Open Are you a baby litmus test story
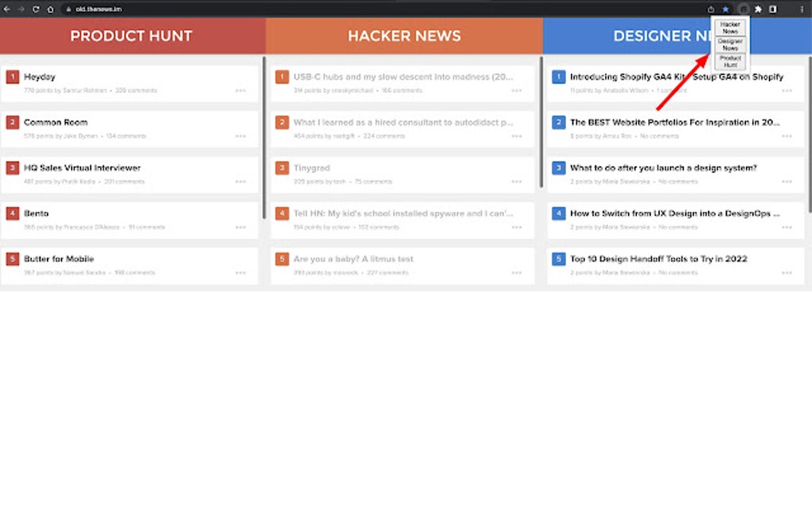Image resolution: width=812 pixels, height=508 pixels. pos(353,259)
